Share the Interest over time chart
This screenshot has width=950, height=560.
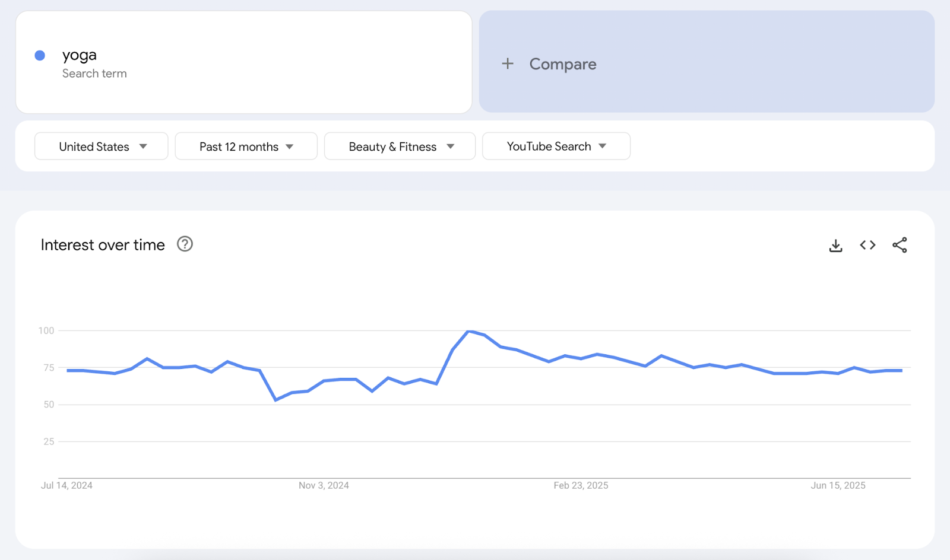(x=900, y=244)
